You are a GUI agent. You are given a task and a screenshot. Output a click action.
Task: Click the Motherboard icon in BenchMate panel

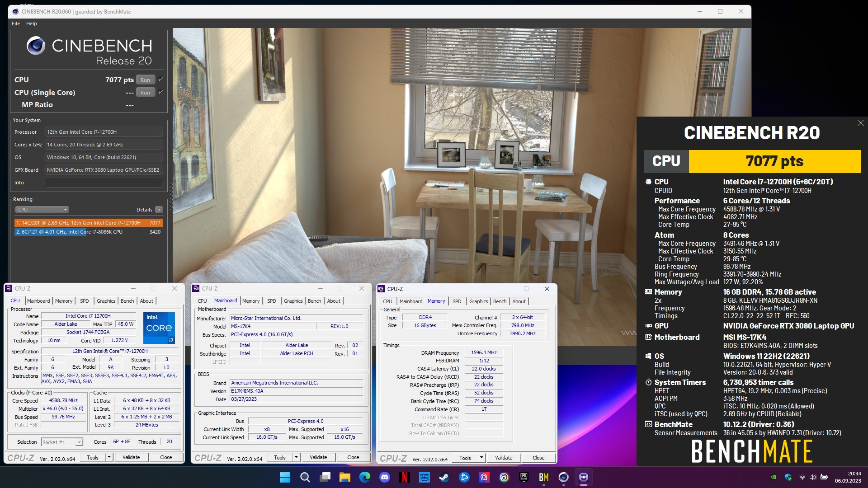pyautogui.click(x=648, y=337)
